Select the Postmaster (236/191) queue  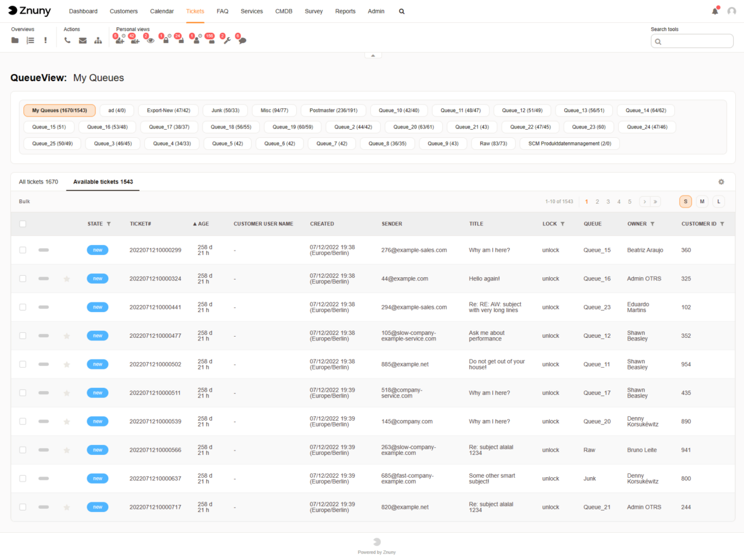333,111
